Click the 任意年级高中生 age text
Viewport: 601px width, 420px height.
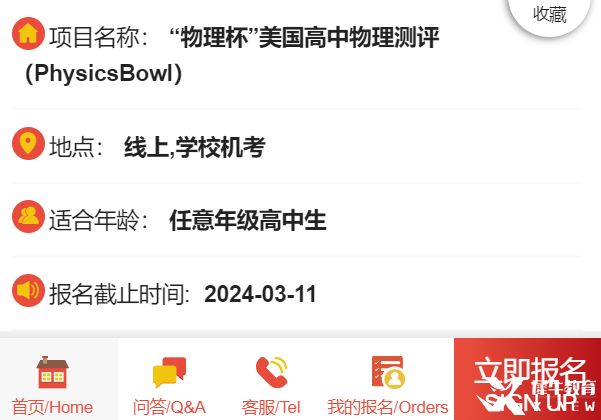point(248,220)
